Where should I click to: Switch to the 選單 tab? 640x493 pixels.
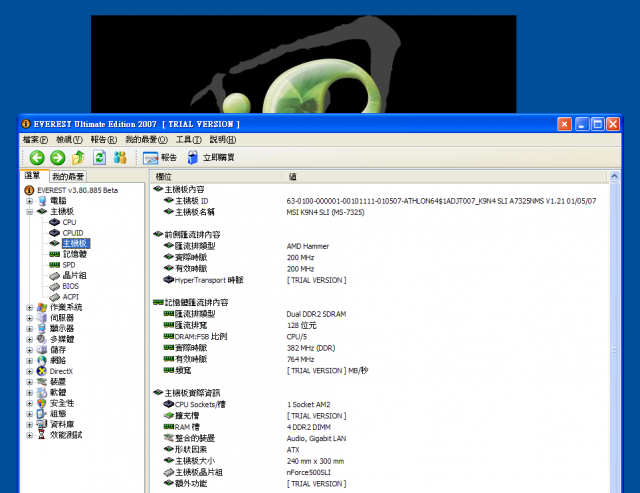(x=32, y=175)
